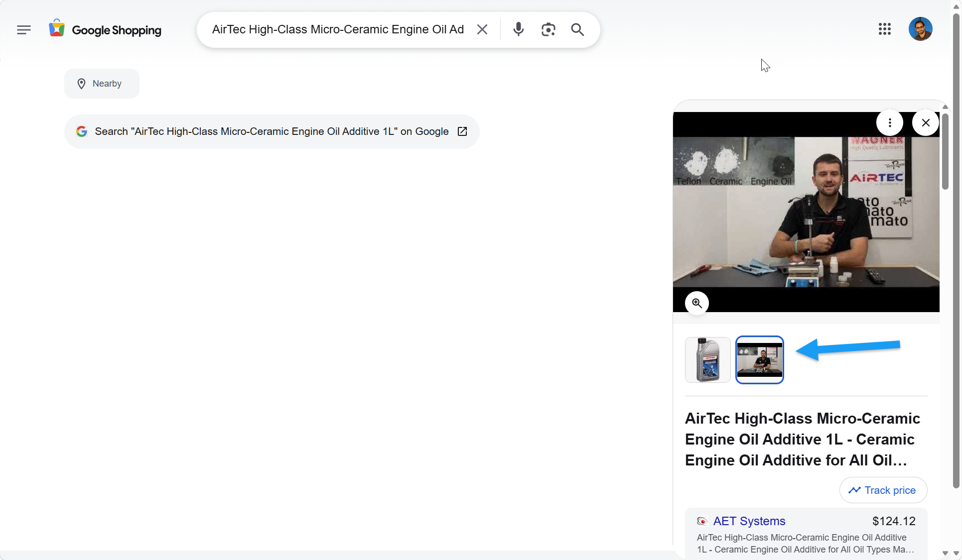Click the page scrollbar down arrow

click(x=956, y=553)
